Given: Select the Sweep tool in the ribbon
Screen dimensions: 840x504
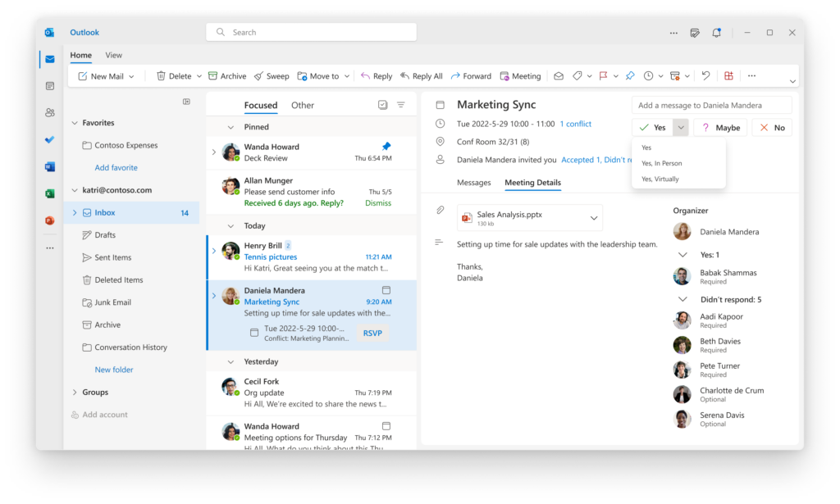Looking at the screenshot, I should (272, 75).
